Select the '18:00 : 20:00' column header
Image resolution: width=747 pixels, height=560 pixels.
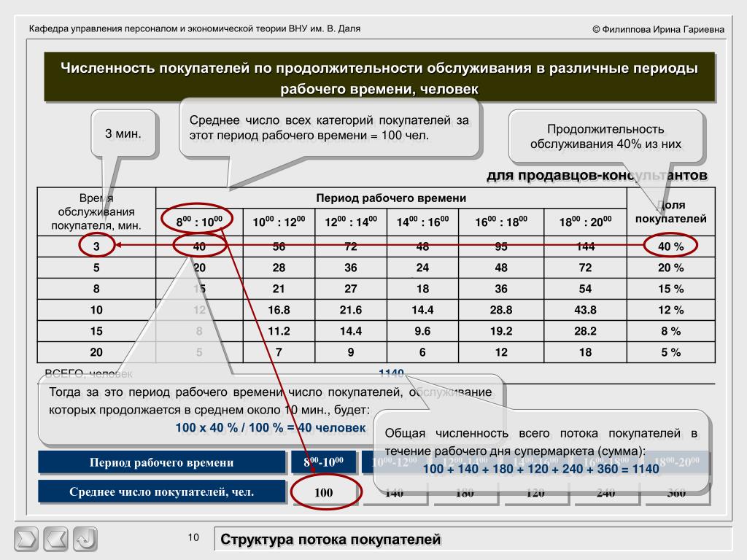click(585, 222)
